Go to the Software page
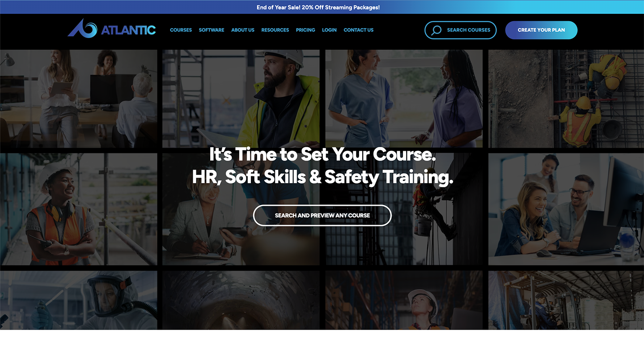 pos(212,30)
